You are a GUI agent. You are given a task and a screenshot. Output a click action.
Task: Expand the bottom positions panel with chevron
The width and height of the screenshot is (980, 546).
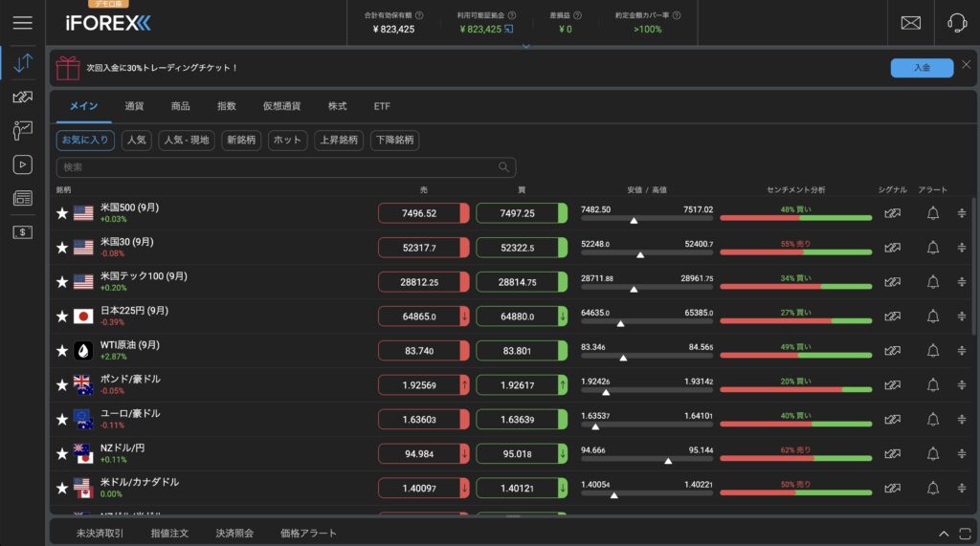(x=944, y=534)
